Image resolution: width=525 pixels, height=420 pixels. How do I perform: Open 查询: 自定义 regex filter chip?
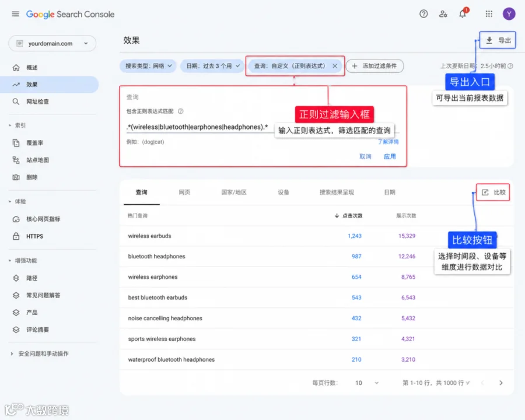pyautogui.click(x=289, y=66)
